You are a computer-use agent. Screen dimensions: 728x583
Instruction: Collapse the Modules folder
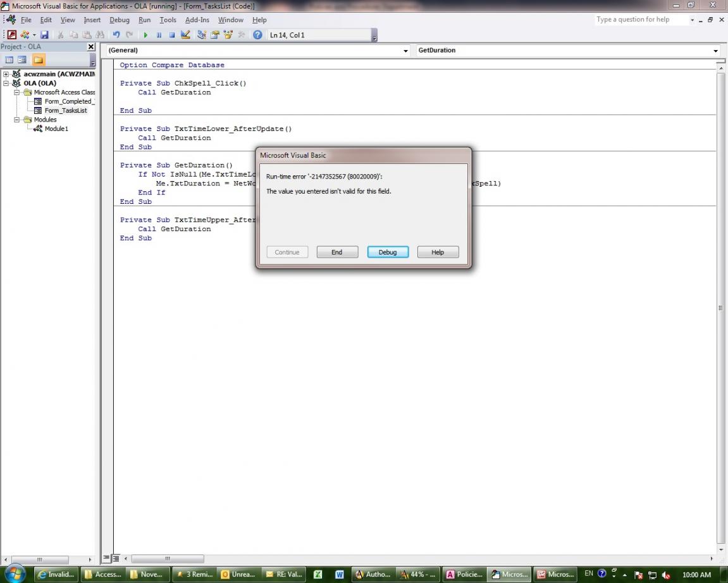[16, 120]
